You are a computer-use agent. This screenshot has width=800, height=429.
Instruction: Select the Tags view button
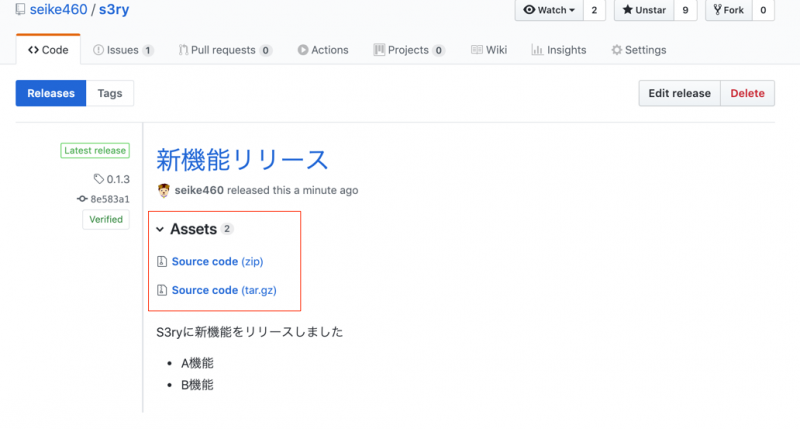click(110, 93)
